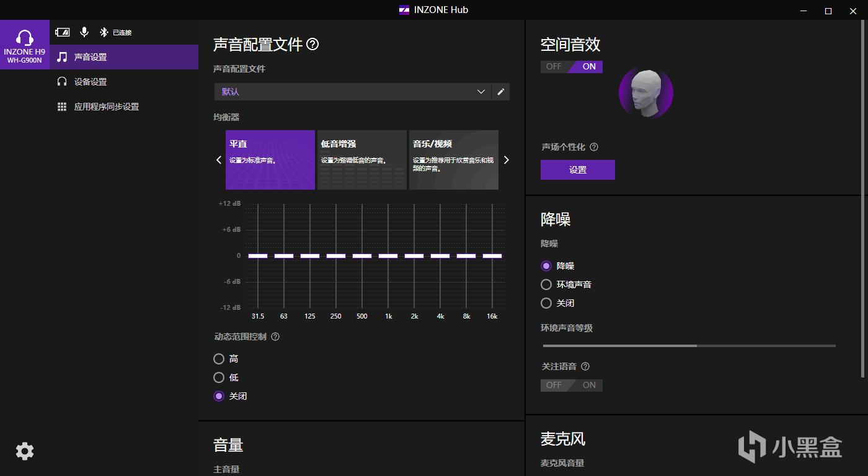The image size is (868, 476).
Task: Open help for the 声音配置文件 heading
Action: 312,44
